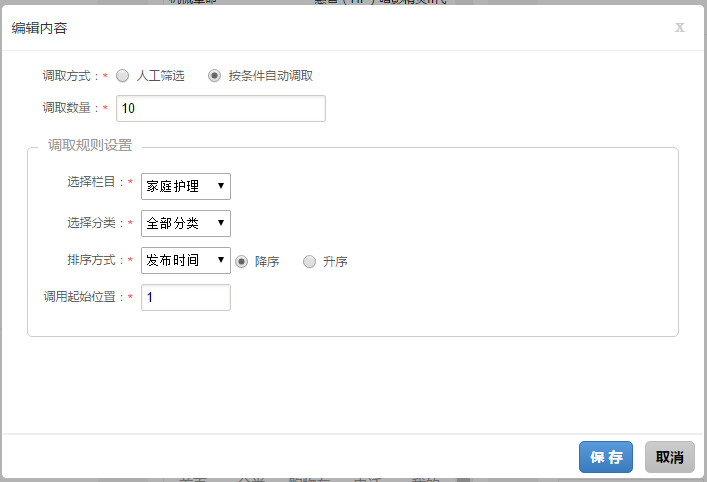Focus the 调用起始位置 text box
Image resolution: width=707 pixels, height=482 pixels.
(186, 298)
